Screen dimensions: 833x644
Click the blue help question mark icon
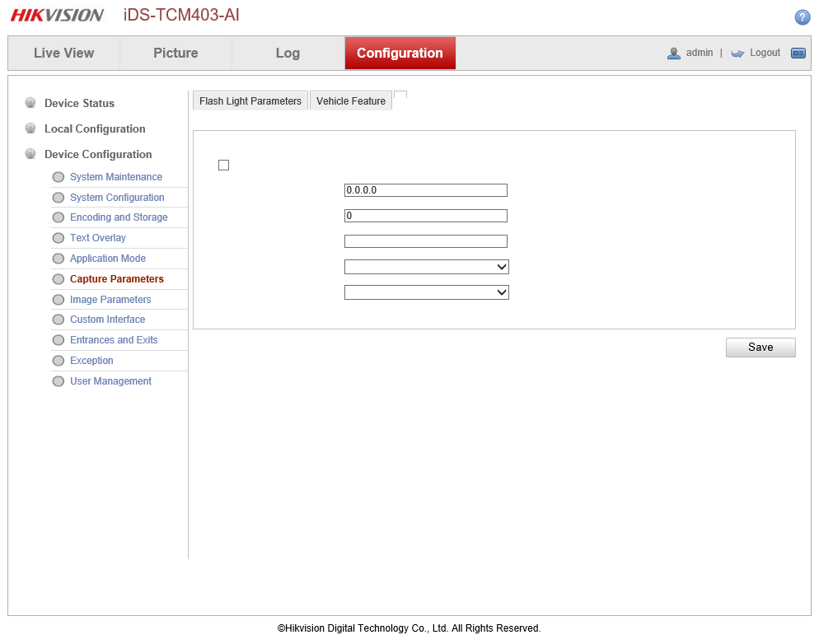click(803, 17)
